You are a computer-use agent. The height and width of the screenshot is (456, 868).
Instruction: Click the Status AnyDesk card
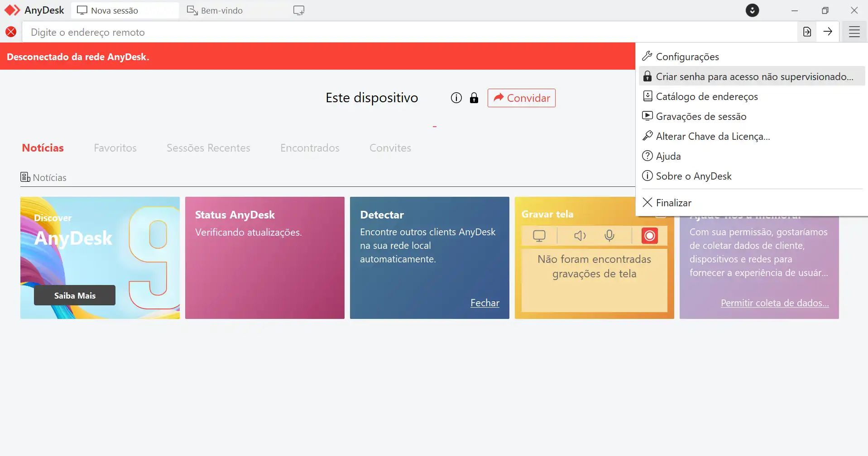pos(265,258)
